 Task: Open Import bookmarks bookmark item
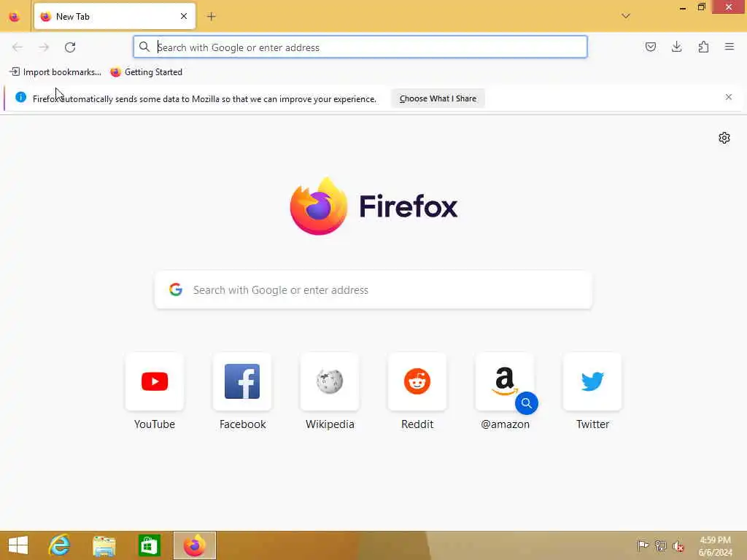tap(55, 72)
